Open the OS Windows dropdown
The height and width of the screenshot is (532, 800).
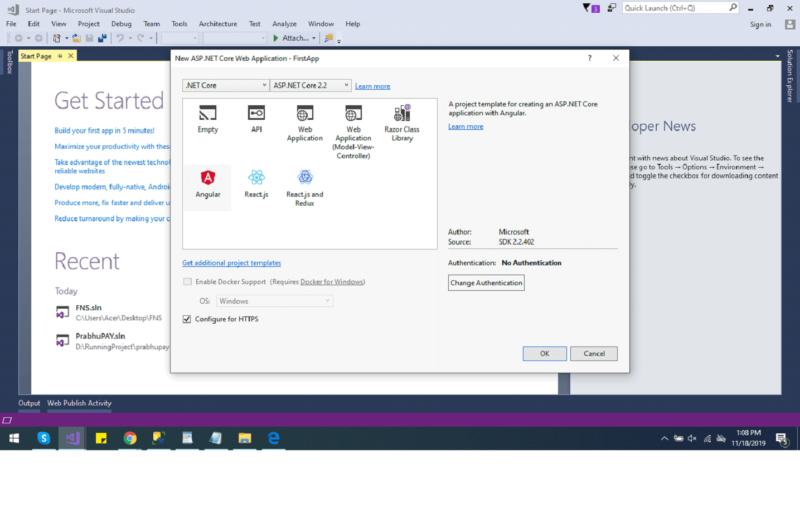coord(275,301)
